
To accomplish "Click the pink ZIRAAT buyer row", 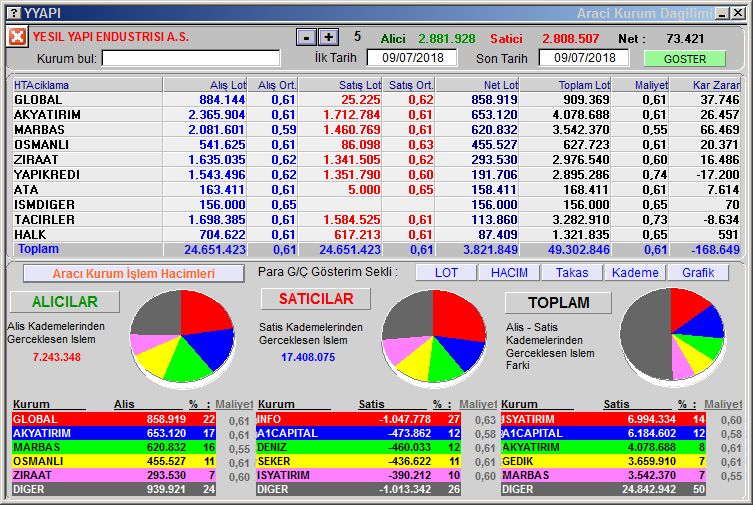I will tap(114, 475).
